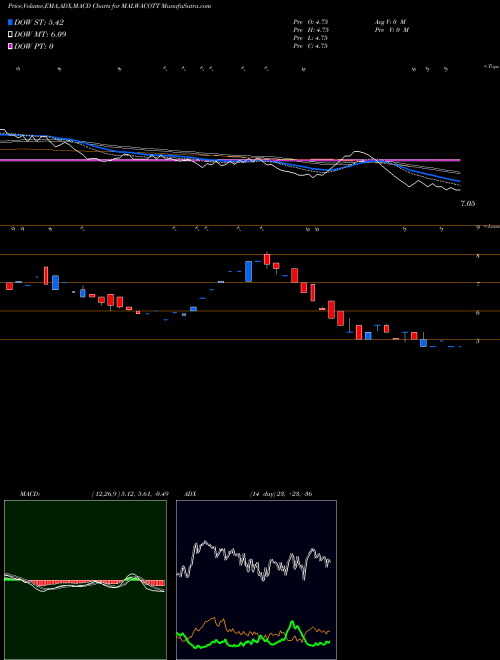Click the 'Pre H: 4.75' value
Screen dimensions: 500x660
tap(311, 30)
